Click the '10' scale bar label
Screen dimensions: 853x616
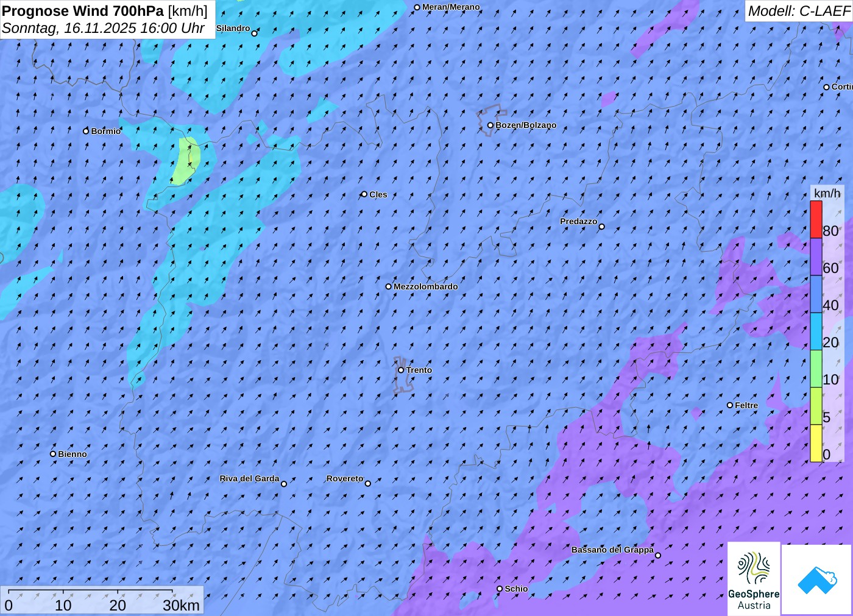(63, 605)
